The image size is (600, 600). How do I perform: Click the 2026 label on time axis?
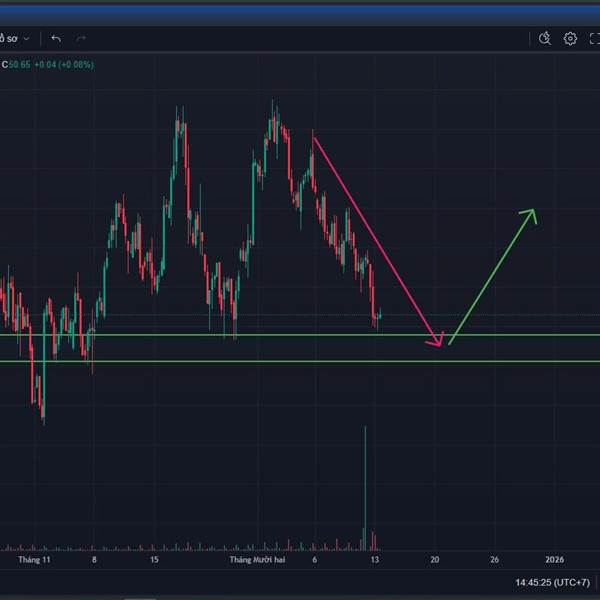[555, 561]
